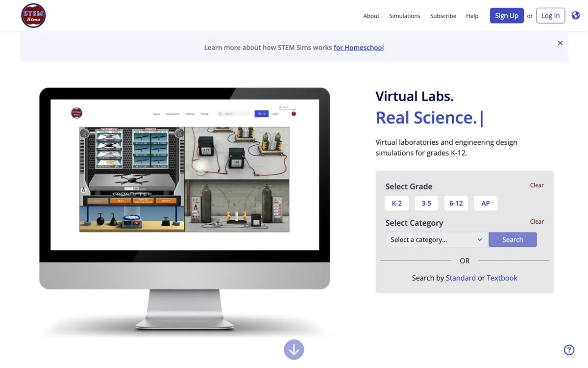Click the STEM Sims logo
This screenshot has width=588, height=368.
(x=33, y=16)
